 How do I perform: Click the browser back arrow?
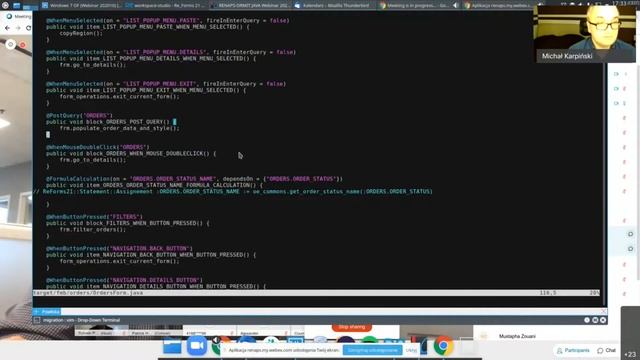point(7,28)
